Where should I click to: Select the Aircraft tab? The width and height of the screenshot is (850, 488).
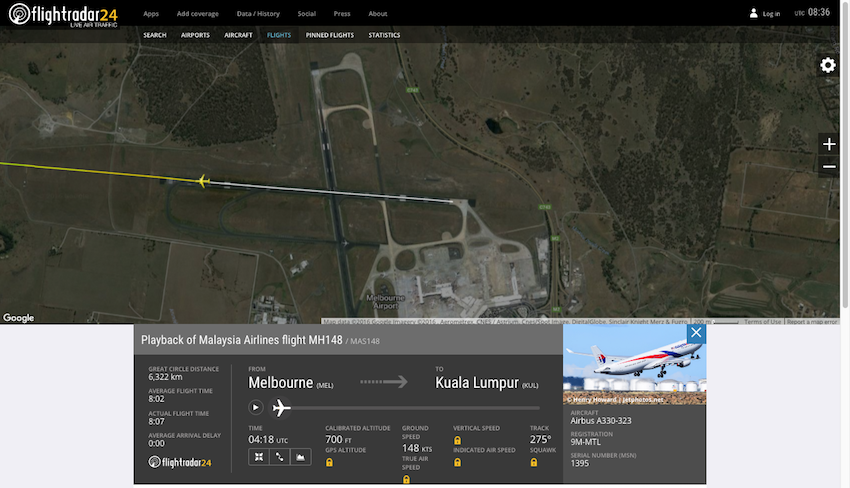point(238,35)
